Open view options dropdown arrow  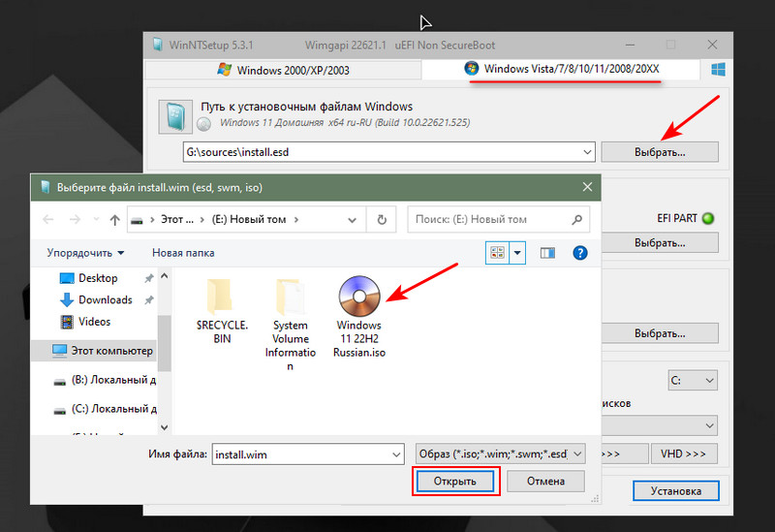[517, 253]
